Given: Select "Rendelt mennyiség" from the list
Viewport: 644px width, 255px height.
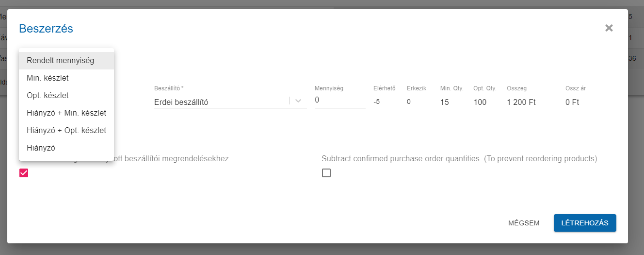Looking at the screenshot, I should 61,61.
